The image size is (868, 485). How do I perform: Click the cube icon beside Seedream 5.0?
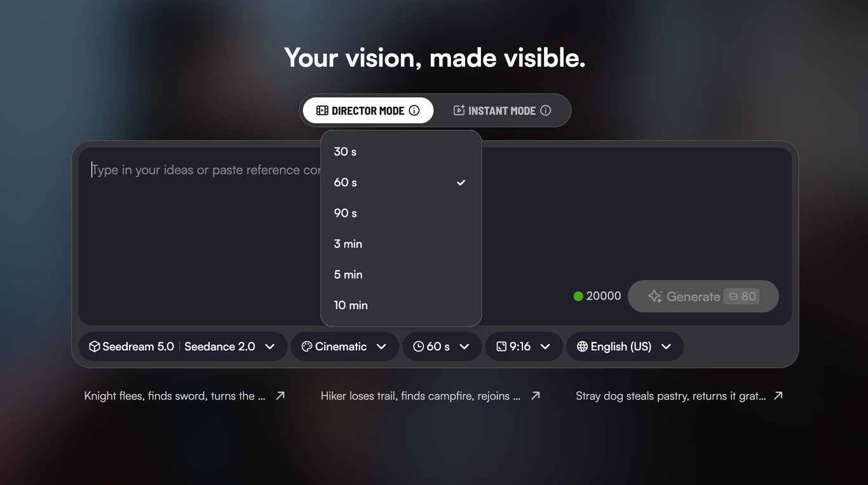[95, 346]
